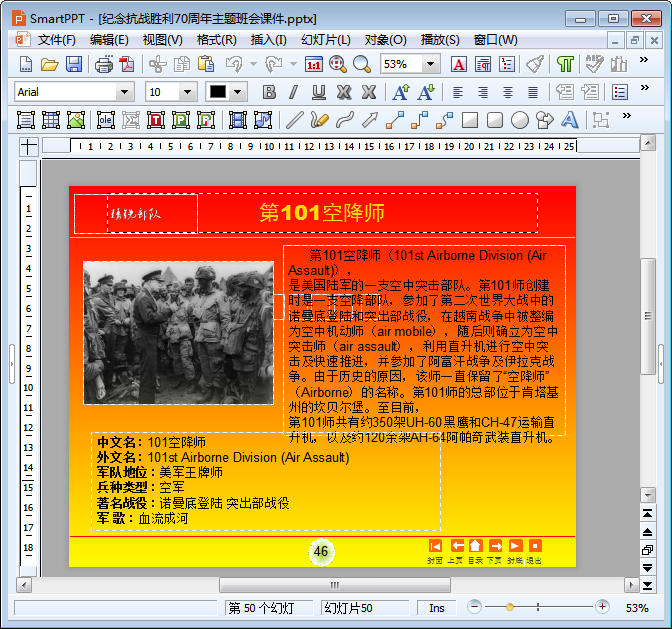Click the Redo arrow icon
Image resolution: width=672 pixels, height=629 pixels.
coord(274,64)
